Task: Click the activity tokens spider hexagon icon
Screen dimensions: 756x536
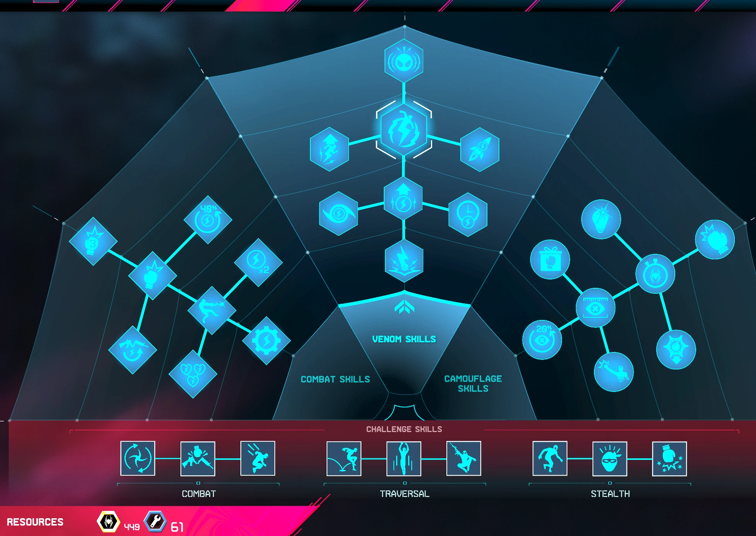Action: (109, 522)
